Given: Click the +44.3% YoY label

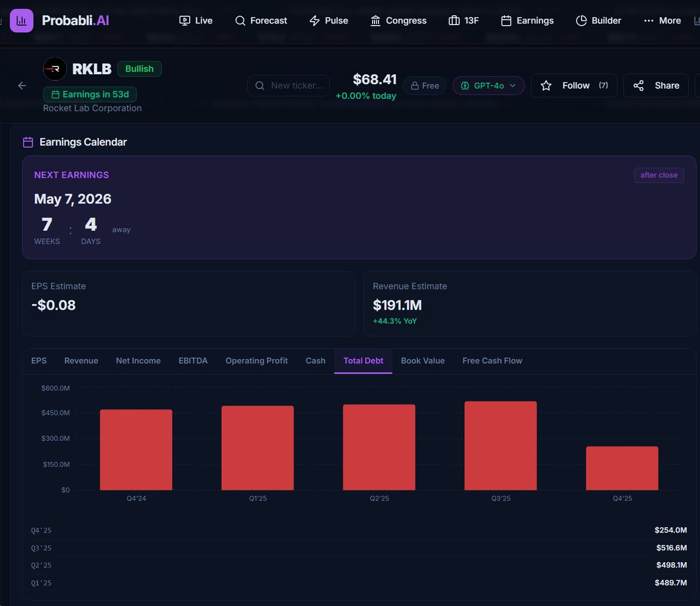Looking at the screenshot, I should coord(395,321).
